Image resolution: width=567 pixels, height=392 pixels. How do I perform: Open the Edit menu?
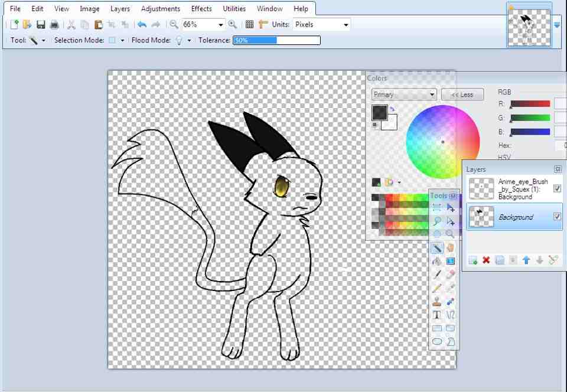(x=37, y=9)
